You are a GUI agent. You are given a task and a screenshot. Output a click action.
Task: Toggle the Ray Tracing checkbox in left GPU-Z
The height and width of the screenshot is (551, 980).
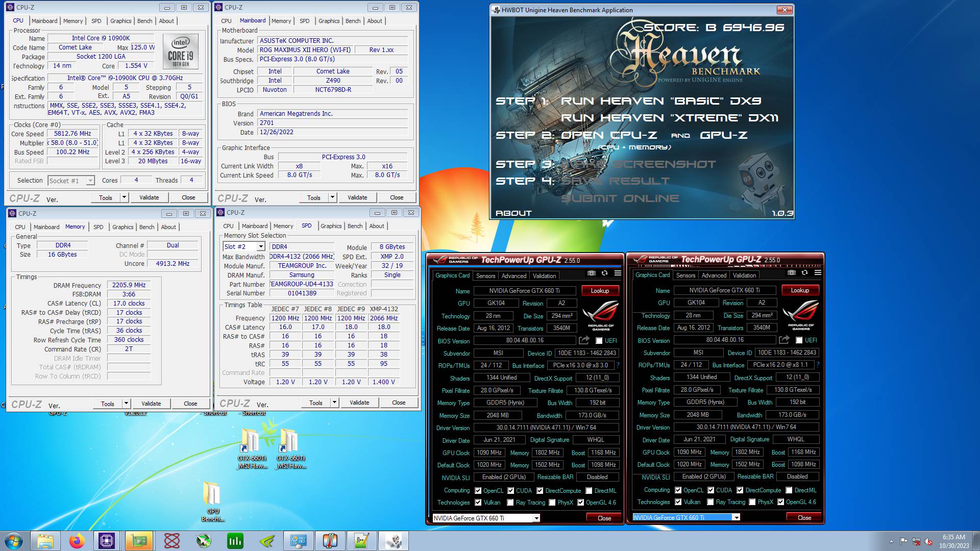(510, 503)
